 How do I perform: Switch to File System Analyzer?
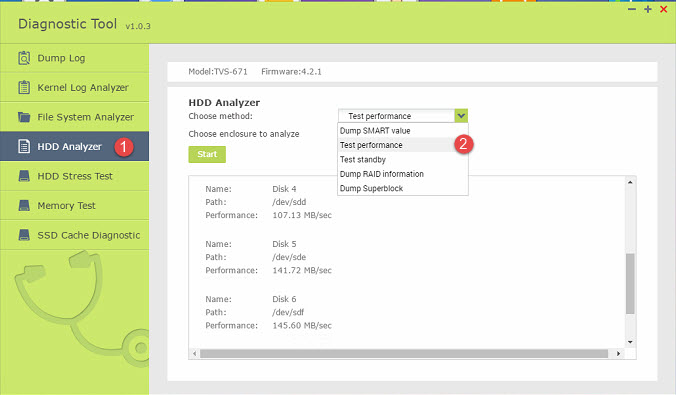coord(75,117)
